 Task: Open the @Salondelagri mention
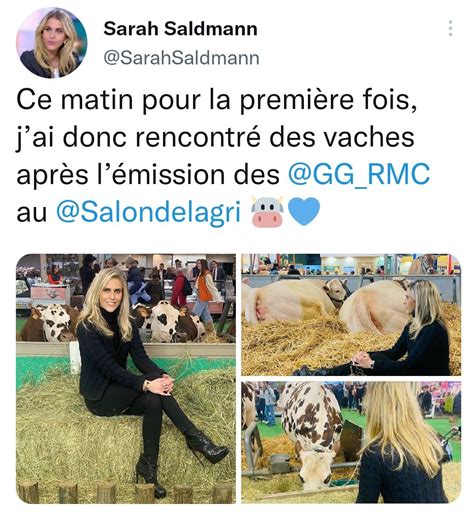148,211
